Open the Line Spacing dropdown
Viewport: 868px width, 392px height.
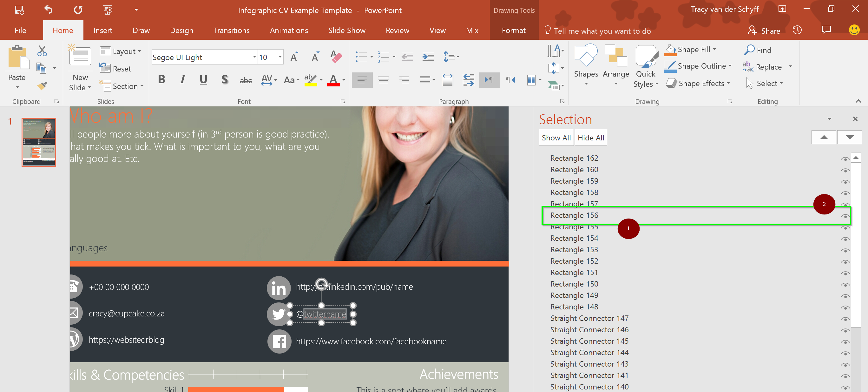coord(451,57)
